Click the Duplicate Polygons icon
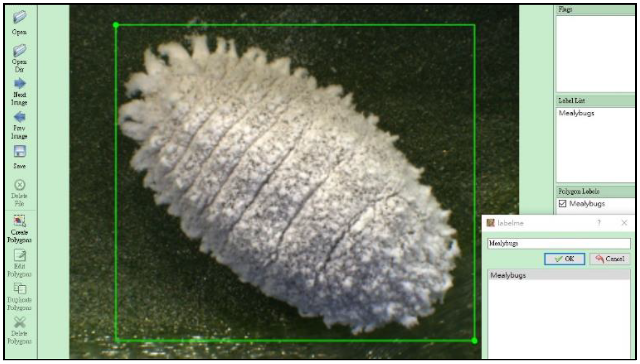This screenshot has height=364, width=640. click(20, 289)
